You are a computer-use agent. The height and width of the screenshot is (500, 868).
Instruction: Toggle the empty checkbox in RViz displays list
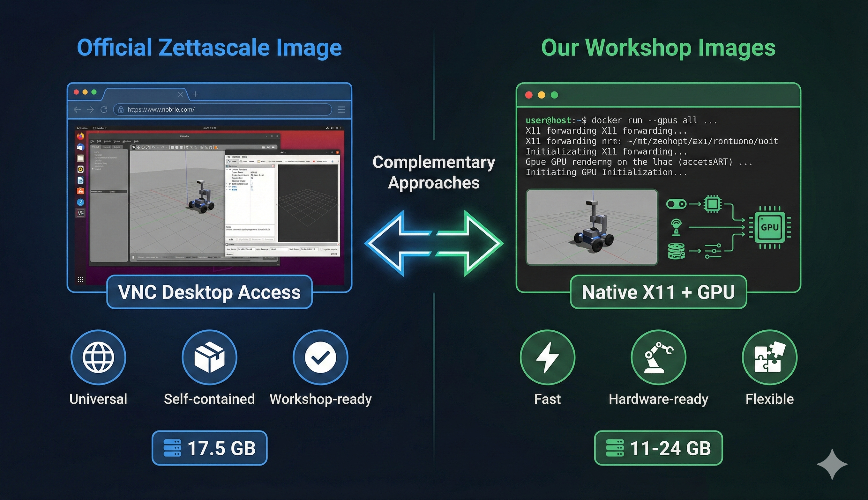click(252, 184)
